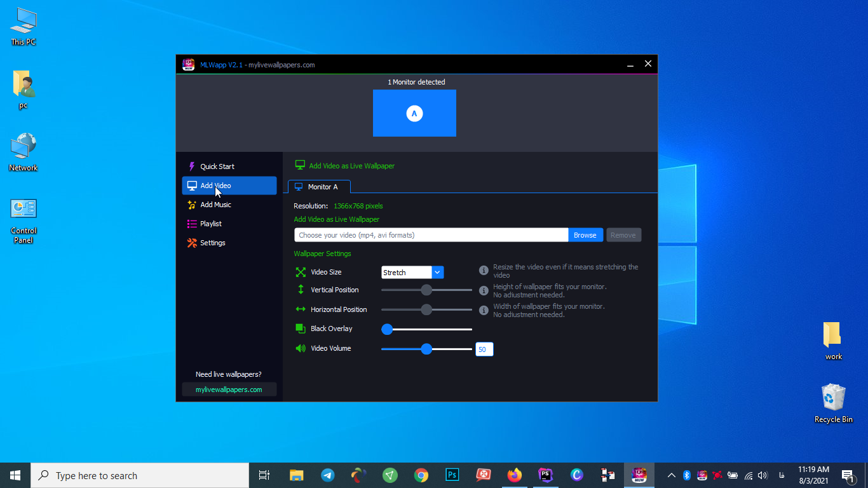Open PhpStorm from the taskbar
The height and width of the screenshot is (488, 868).
coord(546,475)
